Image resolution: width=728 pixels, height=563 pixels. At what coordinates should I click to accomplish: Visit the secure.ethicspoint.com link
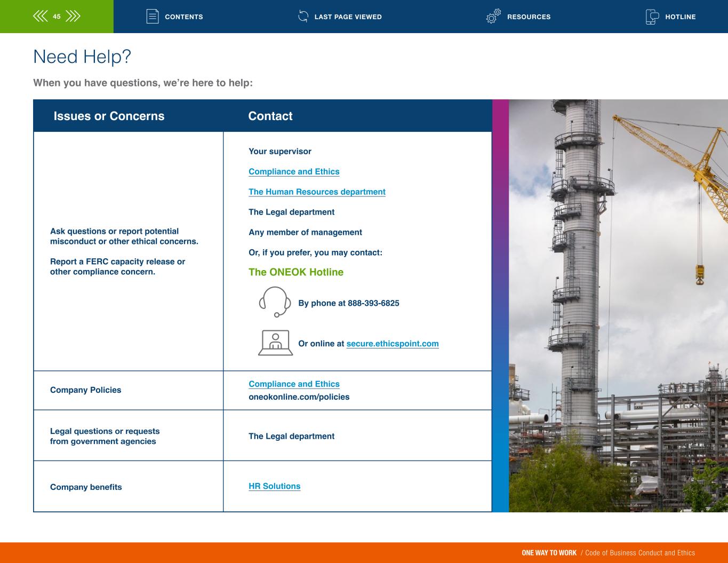(392, 344)
